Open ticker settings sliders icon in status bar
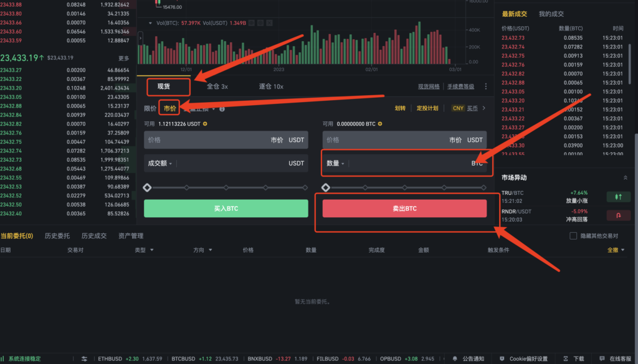Viewport: 638px width, 364px height. coord(84,359)
